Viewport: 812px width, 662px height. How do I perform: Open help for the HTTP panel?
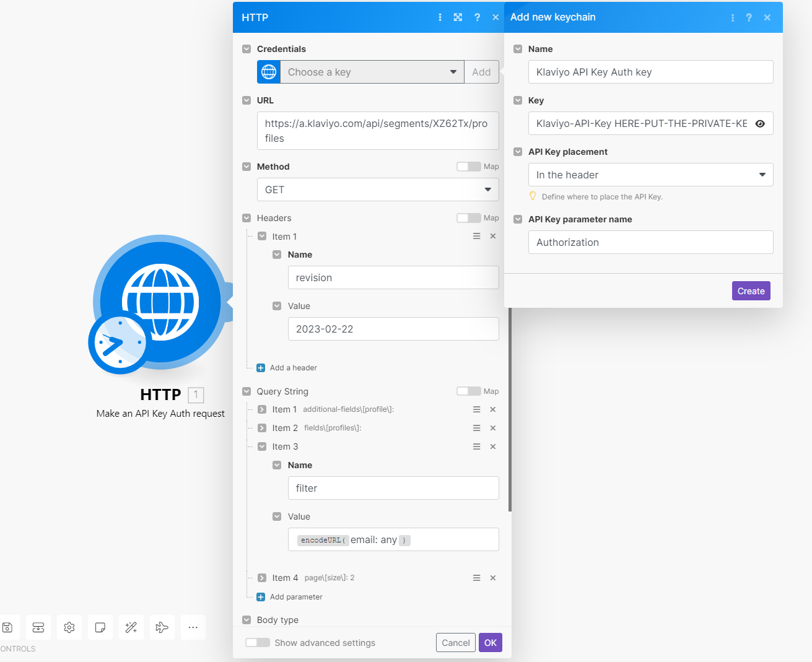tap(477, 17)
